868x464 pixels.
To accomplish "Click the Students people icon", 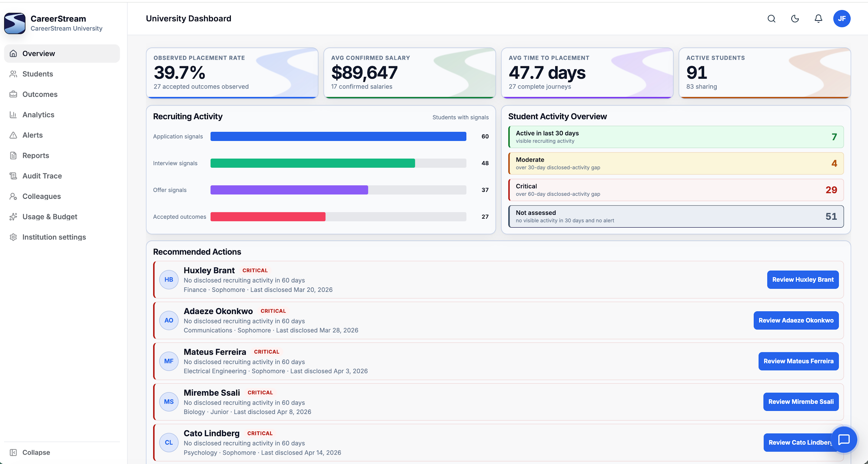I will pos(13,74).
